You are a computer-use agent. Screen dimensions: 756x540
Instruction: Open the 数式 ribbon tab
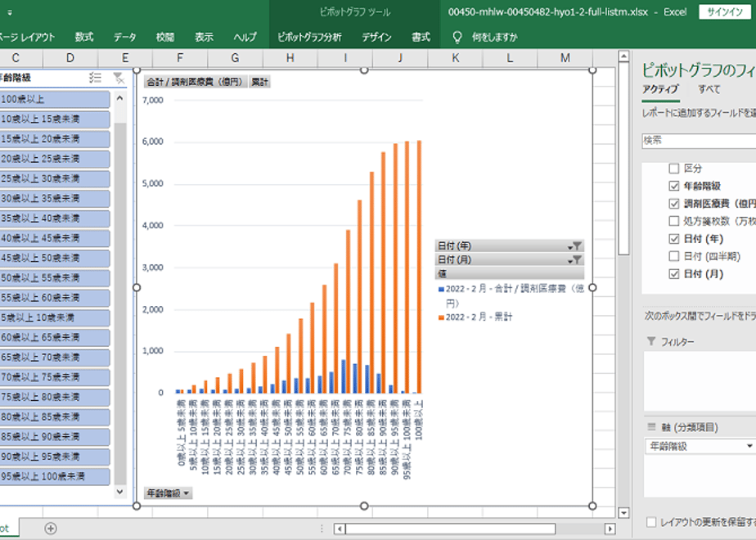84,37
